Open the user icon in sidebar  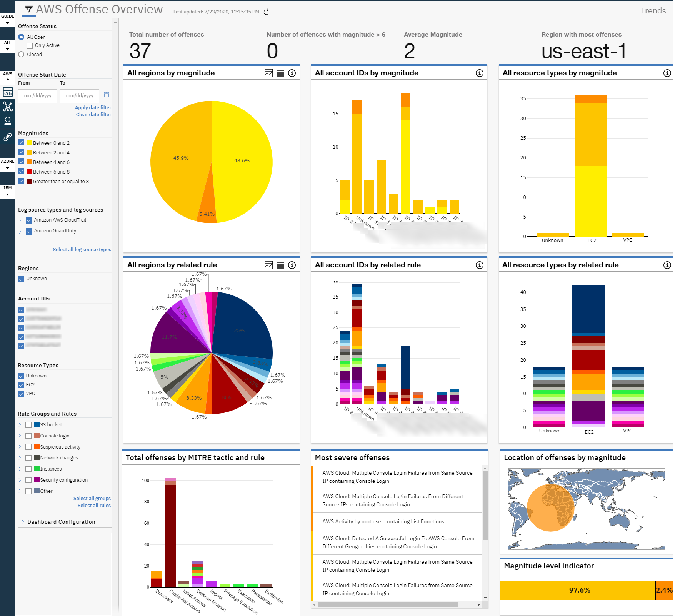pyautogui.click(x=8, y=121)
